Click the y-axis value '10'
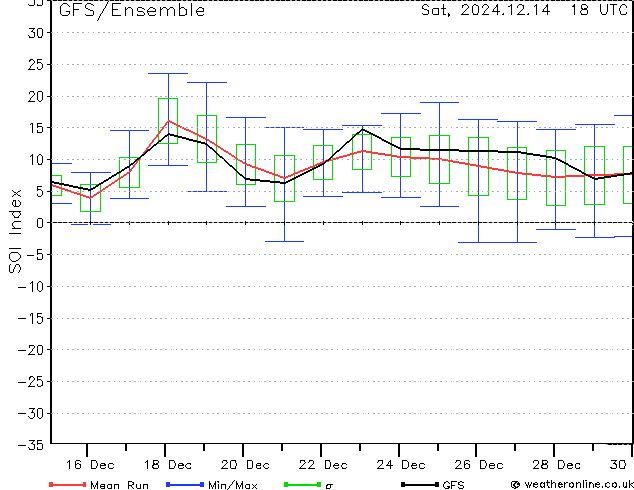Viewport: 634px width, 490px height. pos(36,160)
